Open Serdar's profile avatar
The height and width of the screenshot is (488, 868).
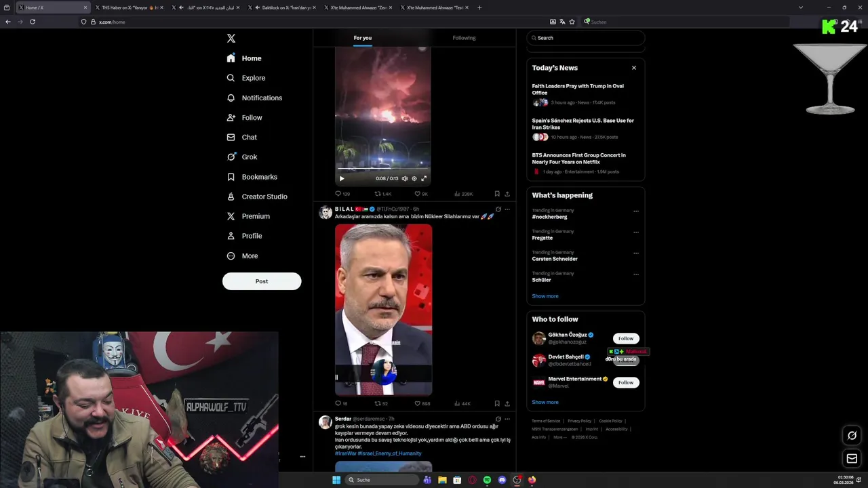(325, 422)
